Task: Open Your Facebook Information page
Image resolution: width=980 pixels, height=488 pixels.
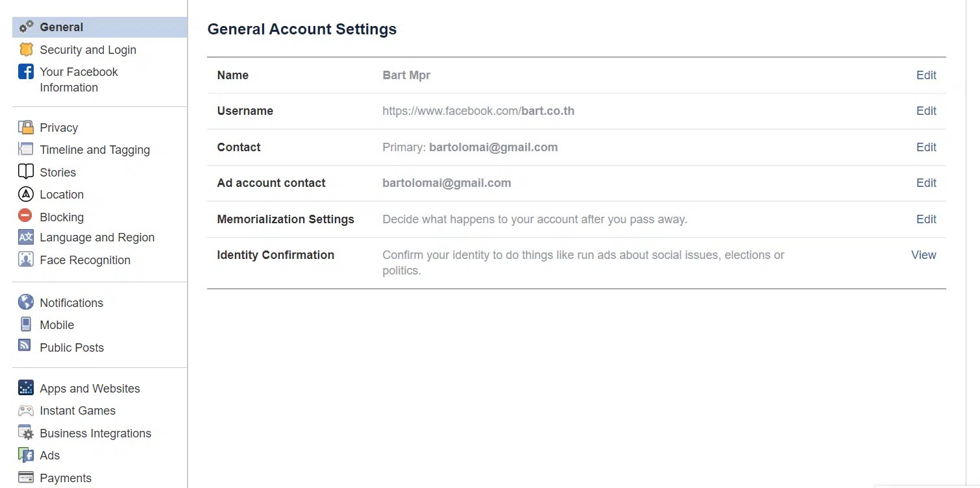Action: (79, 80)
